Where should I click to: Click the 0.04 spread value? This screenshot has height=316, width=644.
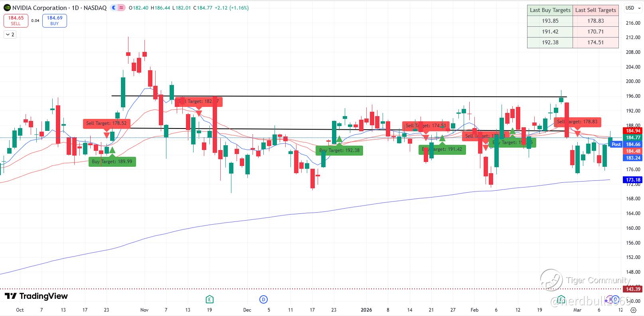35,21
